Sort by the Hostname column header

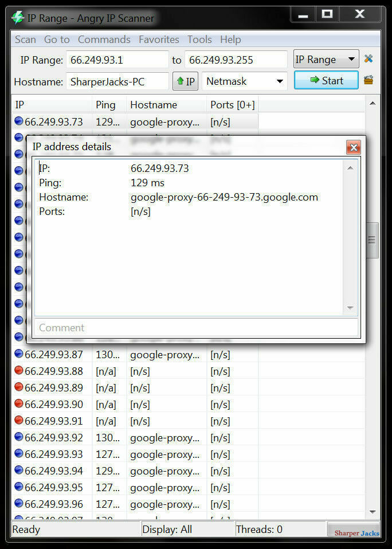167,105
